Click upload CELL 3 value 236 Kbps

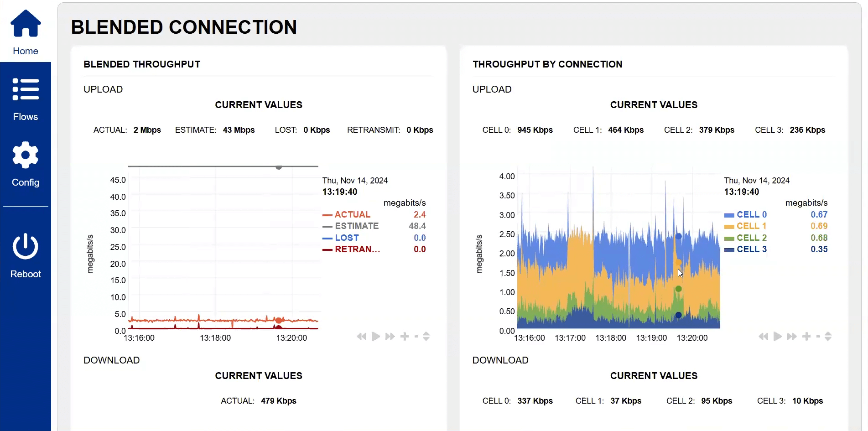point(807,130)
